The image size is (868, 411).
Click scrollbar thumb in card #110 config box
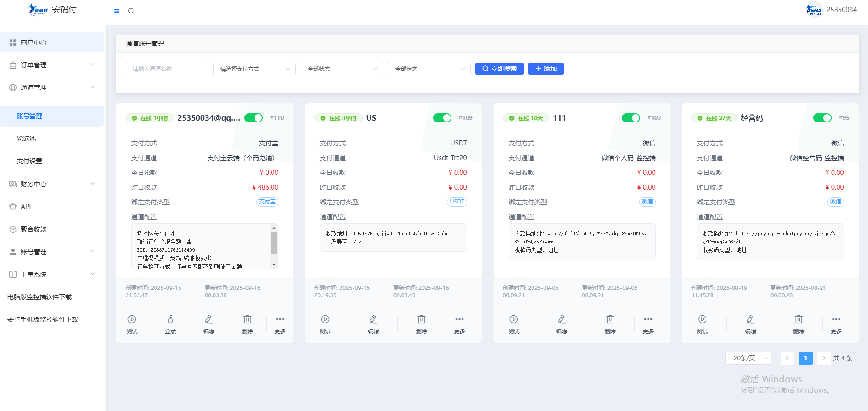274,243
